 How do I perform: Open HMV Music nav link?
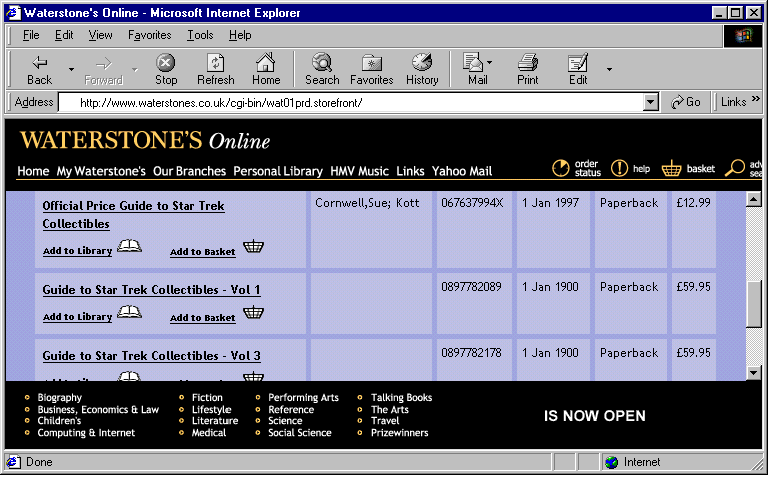360,171
